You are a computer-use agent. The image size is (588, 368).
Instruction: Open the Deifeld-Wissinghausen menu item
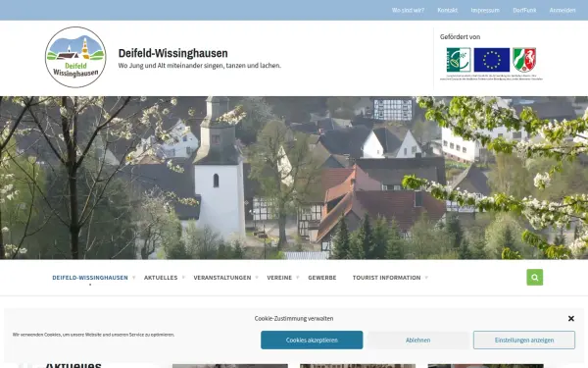click(x=90, y=278)
